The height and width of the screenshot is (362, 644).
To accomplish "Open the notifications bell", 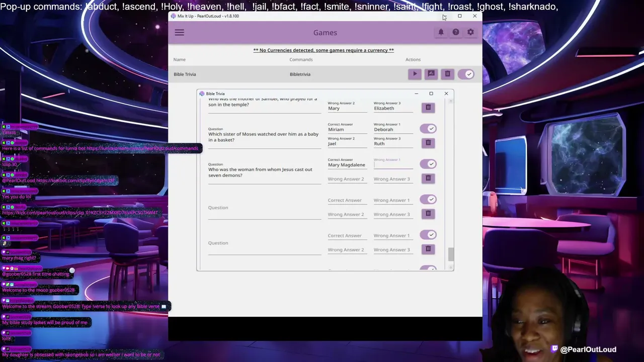I will (x=441, y=32).
